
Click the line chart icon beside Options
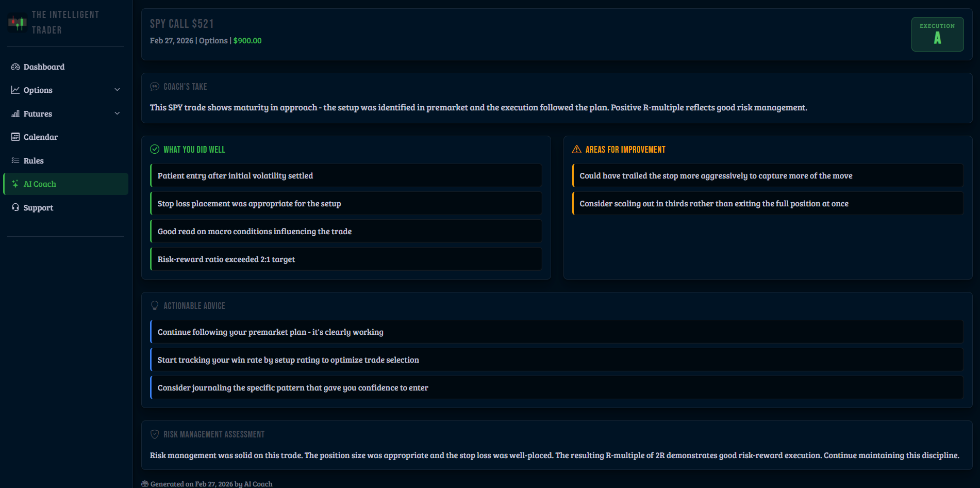pyautogui.click(x=15, y=90)
